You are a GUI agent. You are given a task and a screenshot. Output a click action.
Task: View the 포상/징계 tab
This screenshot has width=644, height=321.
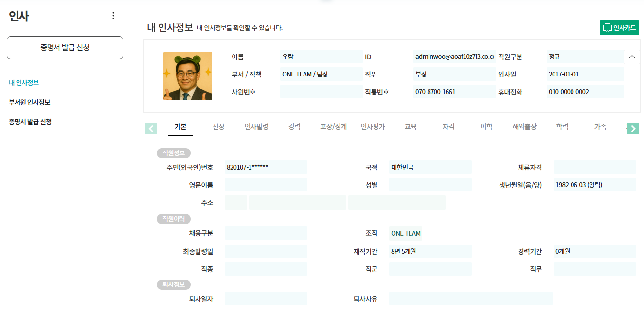tap(333, 126)
